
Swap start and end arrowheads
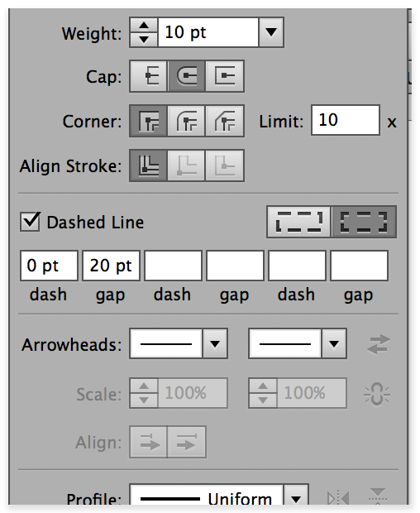378,344
